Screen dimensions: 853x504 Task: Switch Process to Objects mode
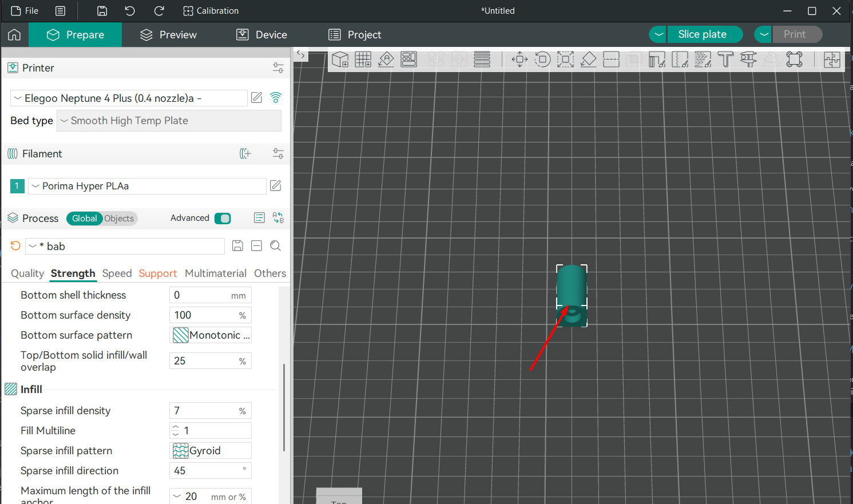click(x=119, y=219)
